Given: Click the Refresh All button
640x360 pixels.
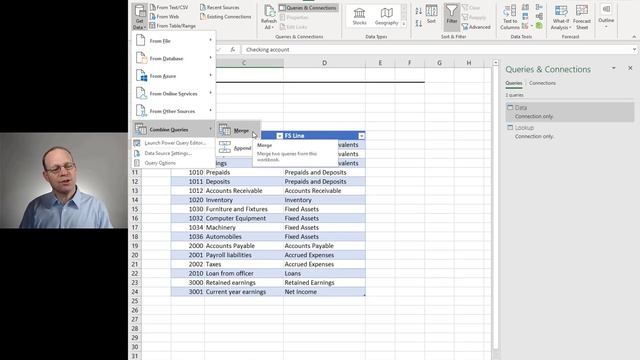Looking at the screenshot, I should pyautogui.click(x=269, y=16).
